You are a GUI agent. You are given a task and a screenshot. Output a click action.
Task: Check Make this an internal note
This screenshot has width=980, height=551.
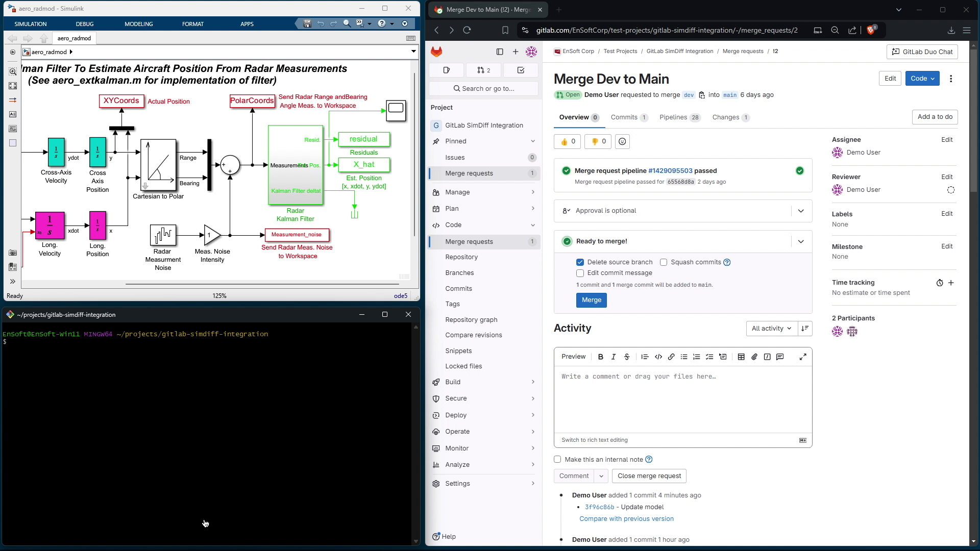coord(557,459)
